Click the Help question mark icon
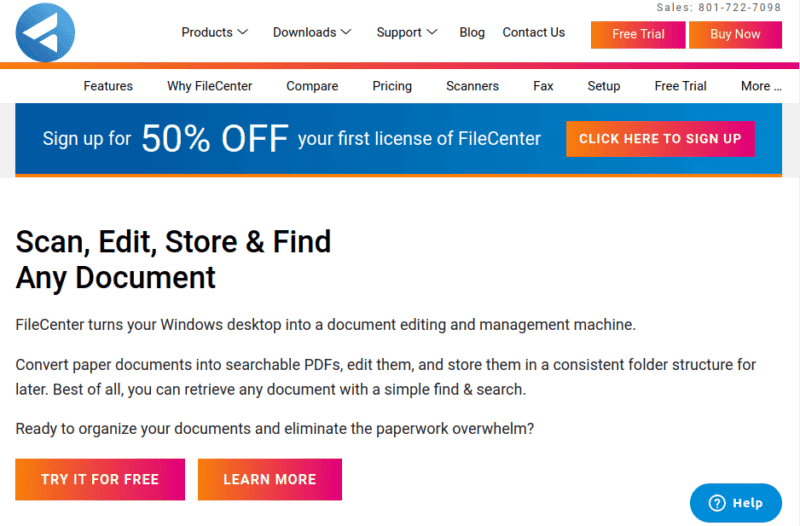This screenshot has height=526, width=800. pos(715,503)
